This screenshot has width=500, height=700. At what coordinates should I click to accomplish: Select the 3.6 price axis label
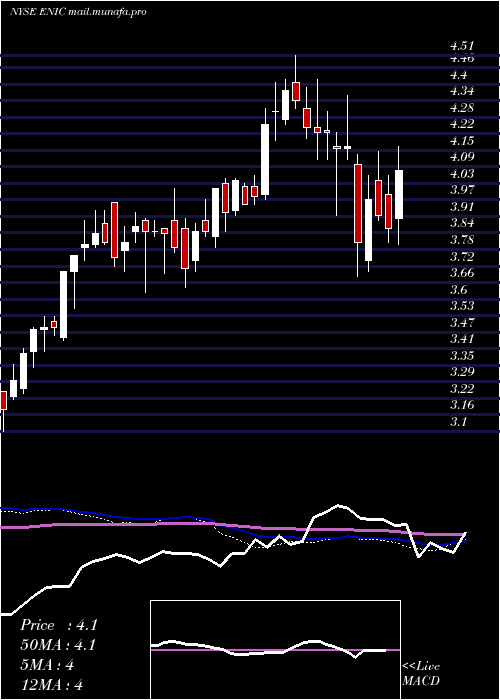(x=459, y=289)
